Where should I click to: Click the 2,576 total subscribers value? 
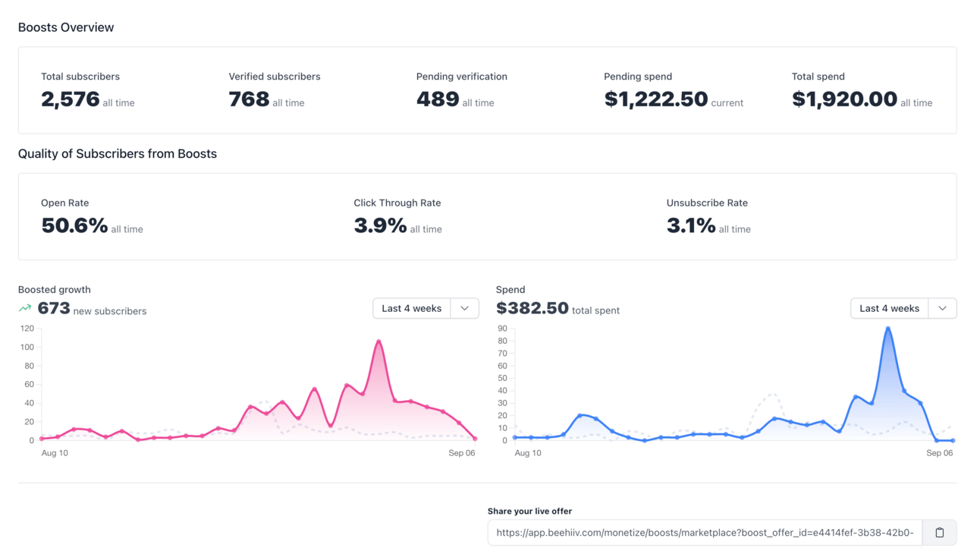click(x=71, y=99)
